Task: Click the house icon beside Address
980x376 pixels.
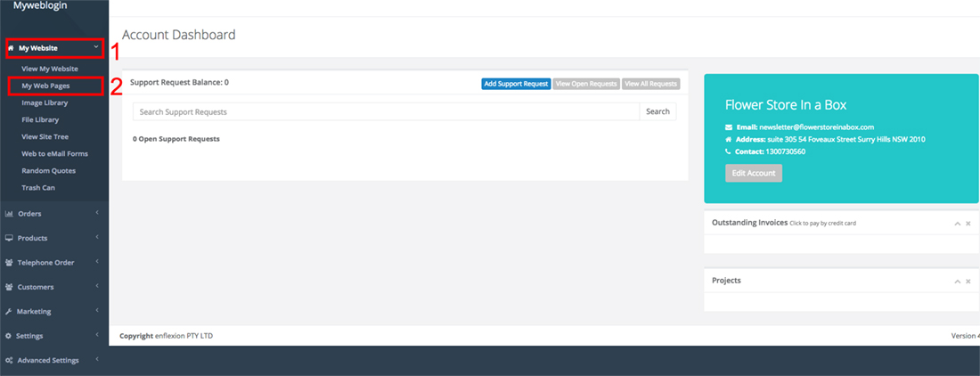Action: pos(728,139)
